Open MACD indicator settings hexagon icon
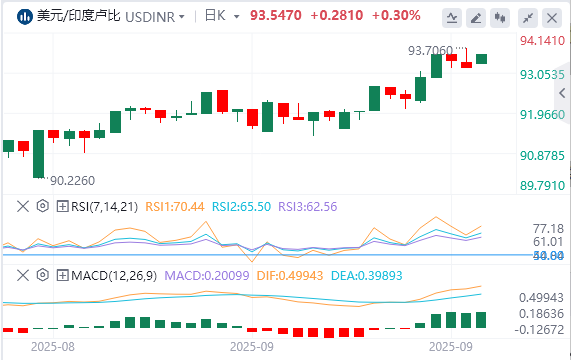The height and width of the screenshot is (360, 571). (43, 275)
